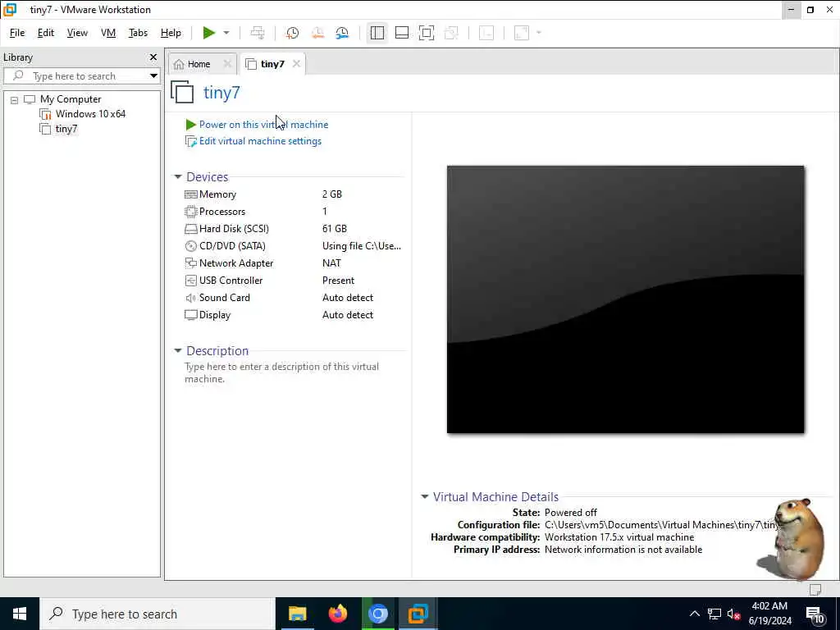
Task: Open Chrome from the taskbar
Action: pos(377,614)
